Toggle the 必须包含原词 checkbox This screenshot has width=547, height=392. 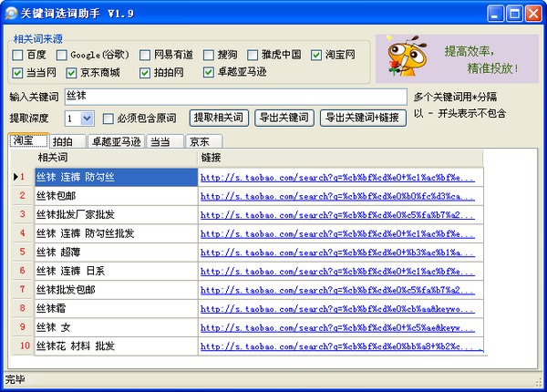pyautogui.click(x=108, y=119)
